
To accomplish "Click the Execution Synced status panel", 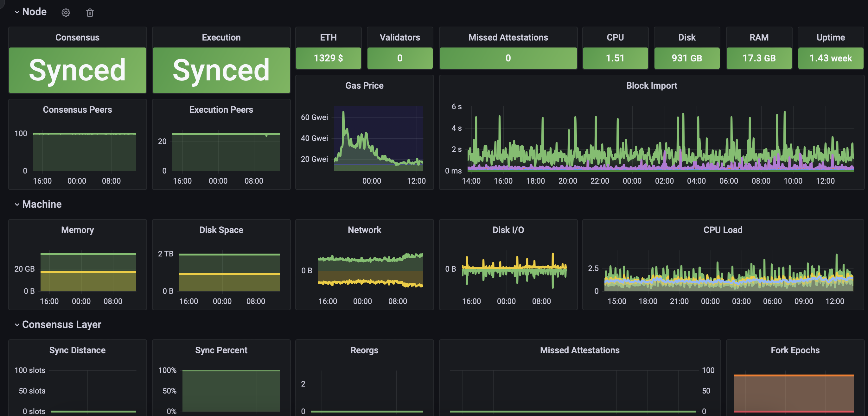I will (x=221, y=70).
